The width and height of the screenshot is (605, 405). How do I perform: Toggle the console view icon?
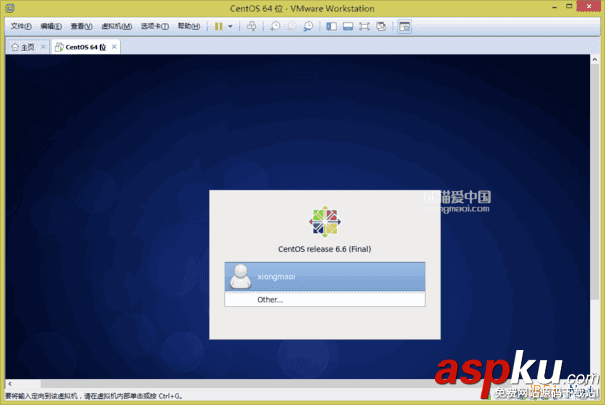click(404, 26)
